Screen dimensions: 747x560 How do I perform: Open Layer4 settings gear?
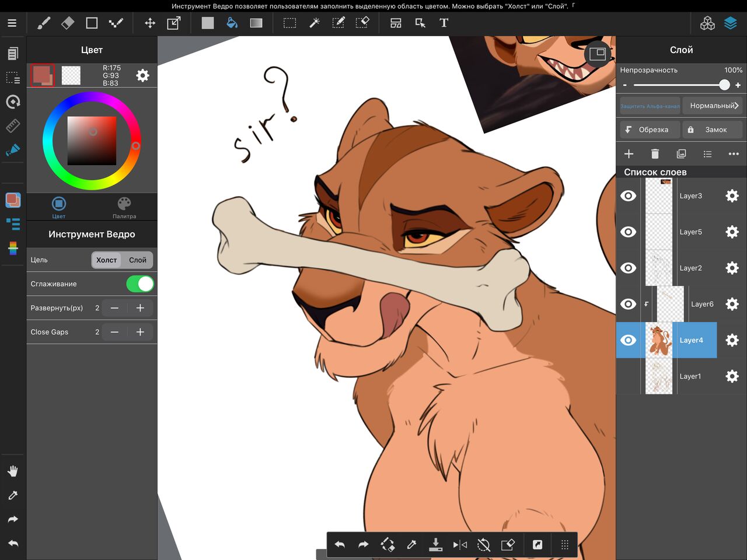pyautogui.click(x=732, y=341)
